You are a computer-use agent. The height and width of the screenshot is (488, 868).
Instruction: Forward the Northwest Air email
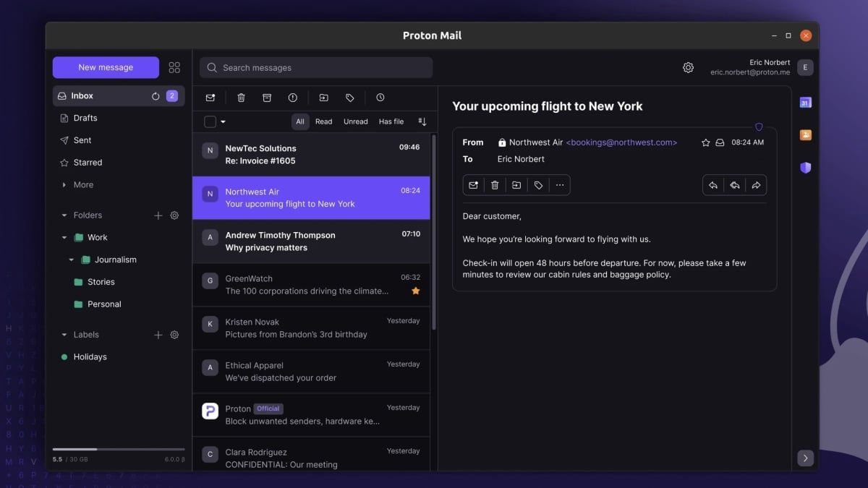tap(756, 185)
